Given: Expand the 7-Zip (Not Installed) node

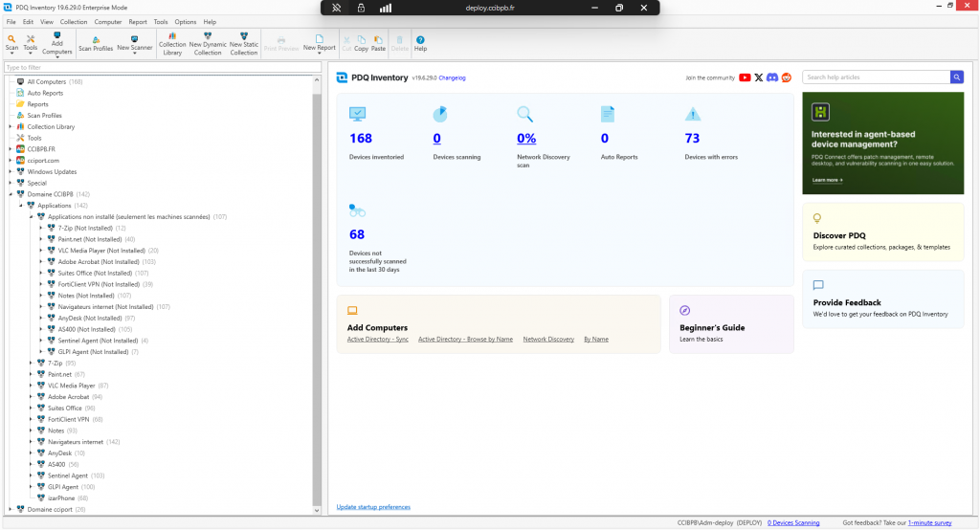Looking at the screenshot, I should [x=41, y=228].
